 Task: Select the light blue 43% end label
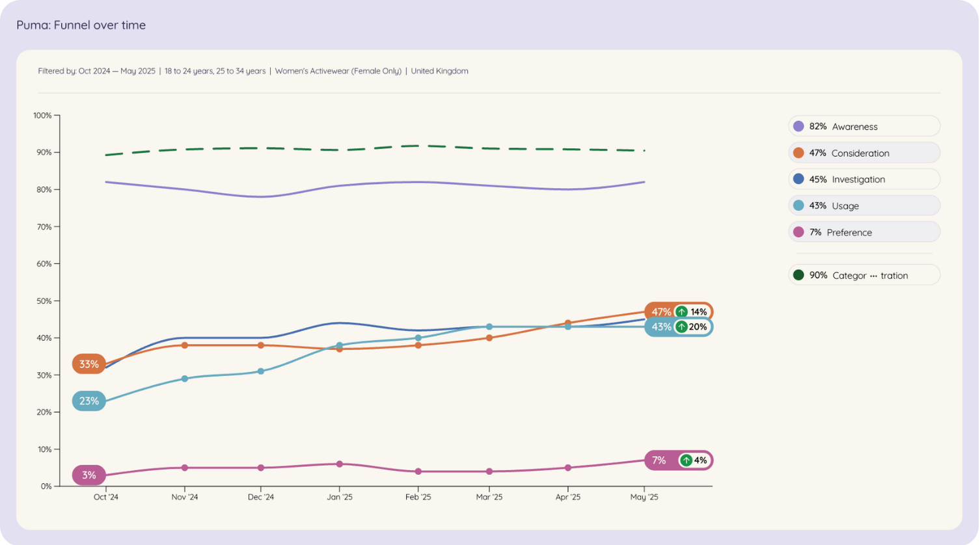click(661, 327)
